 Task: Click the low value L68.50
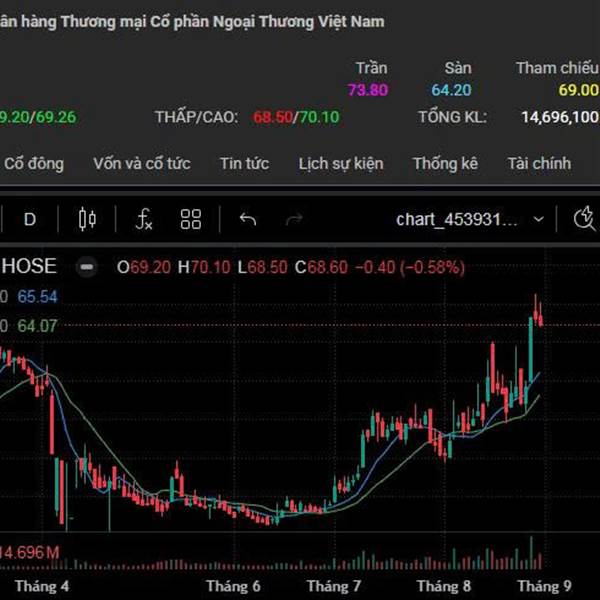pos(262,267)
